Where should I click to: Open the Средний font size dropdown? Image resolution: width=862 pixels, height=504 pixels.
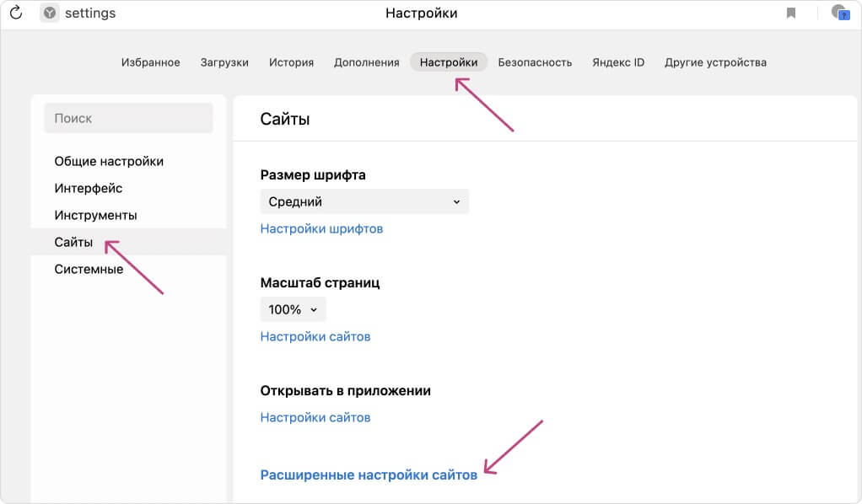(x=364, y=201)
